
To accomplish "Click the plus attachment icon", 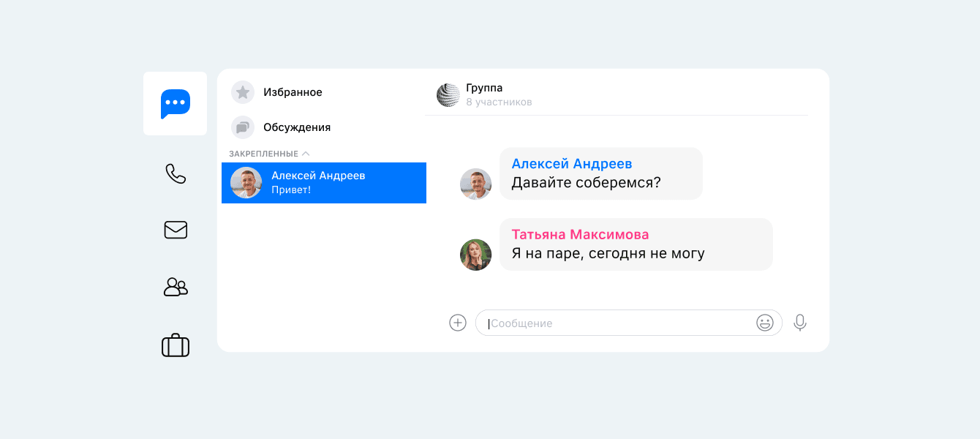I will [458, 323].
